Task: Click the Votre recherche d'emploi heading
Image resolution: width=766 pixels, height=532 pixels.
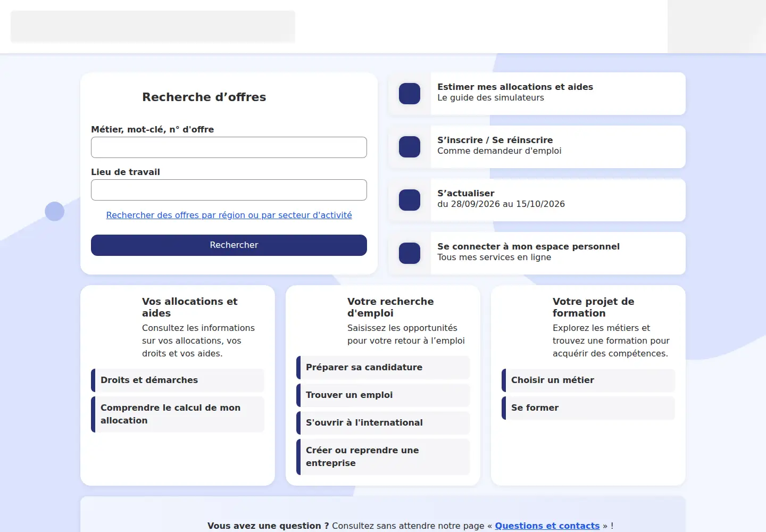Action: coord(390,307)
